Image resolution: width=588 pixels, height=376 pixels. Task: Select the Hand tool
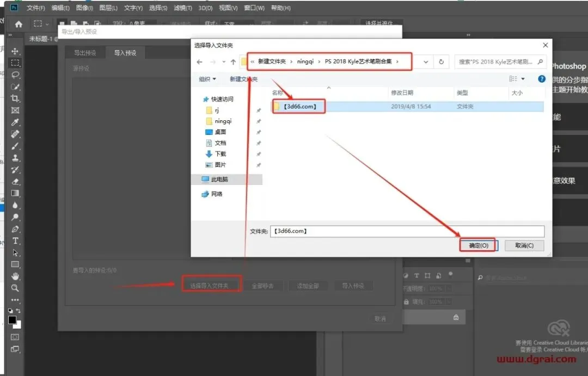point(15,276)
